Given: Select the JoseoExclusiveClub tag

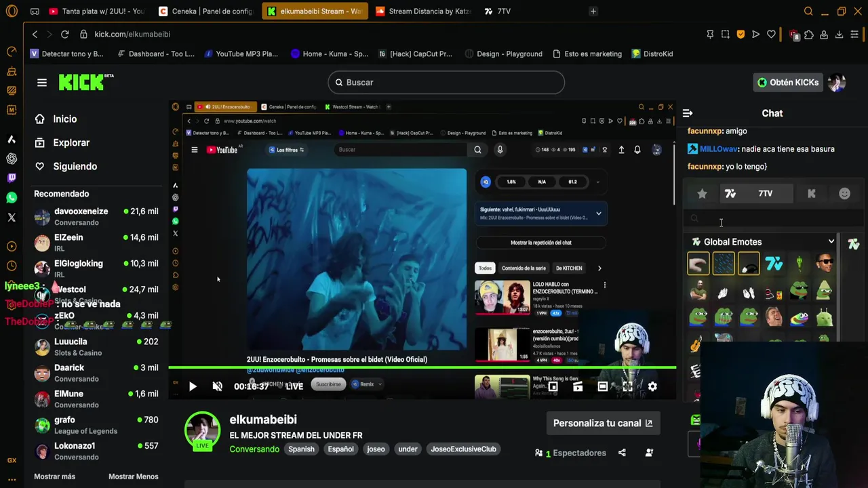Looking at the screenshot, I should point(463,449).
